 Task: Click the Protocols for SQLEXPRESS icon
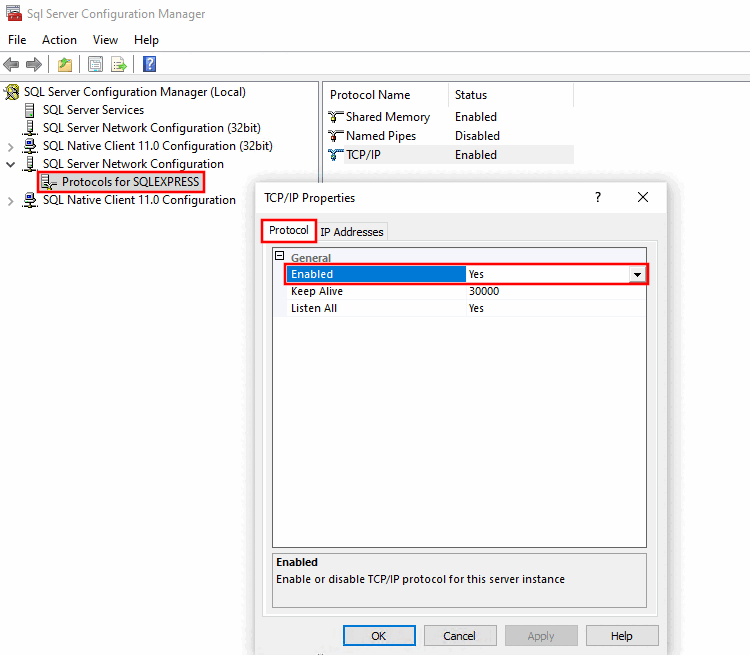[48, 182]
